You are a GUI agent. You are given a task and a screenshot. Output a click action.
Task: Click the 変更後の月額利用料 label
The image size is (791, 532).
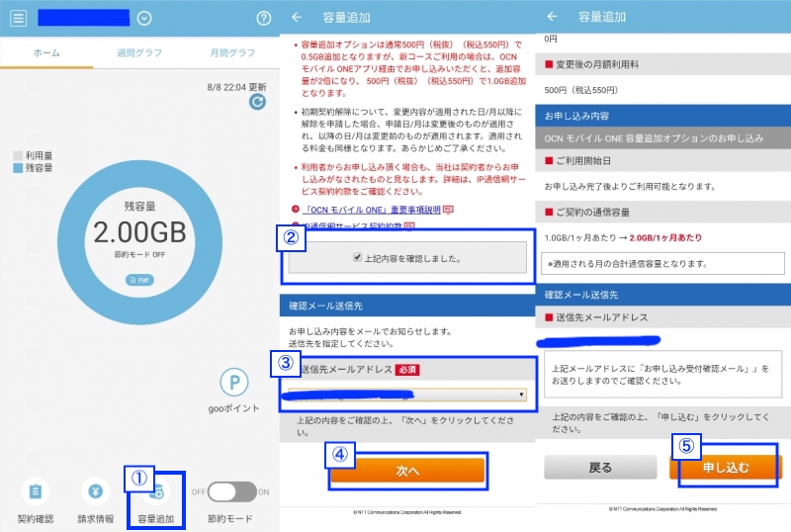pyautogui.click(x=597, y=64)
